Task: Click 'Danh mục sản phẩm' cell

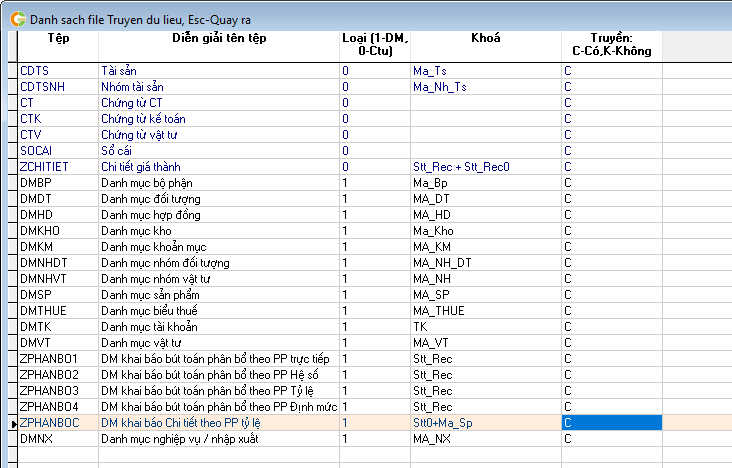Action: click(x=219, y=295)
